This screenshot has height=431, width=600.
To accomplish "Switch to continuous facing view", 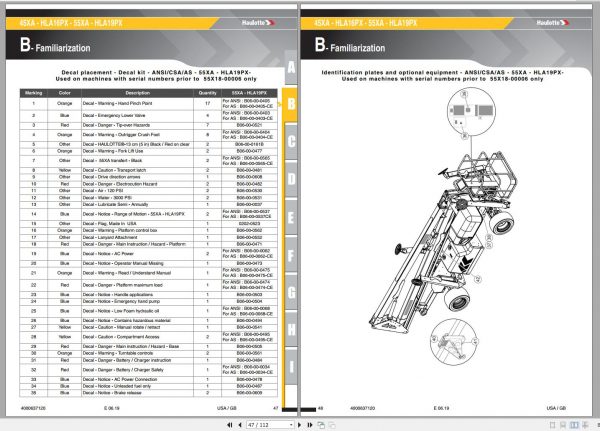I will point(585,425).
